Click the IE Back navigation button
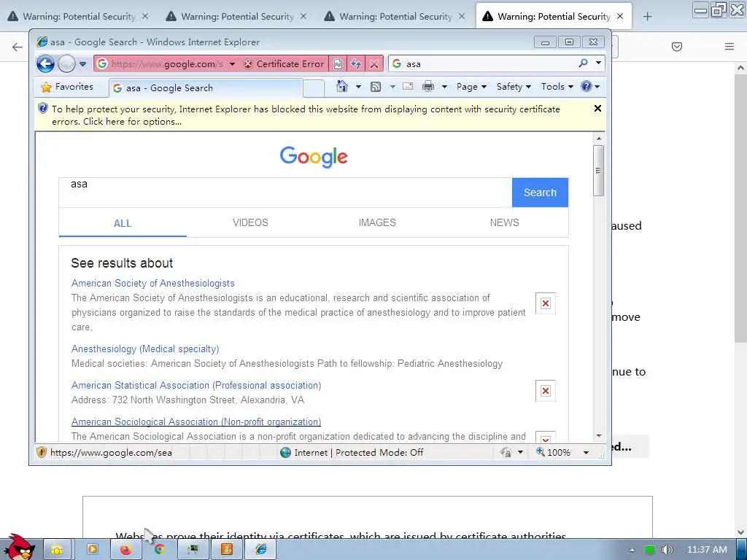Image resolution: width=747 pixels, height=560 pixels. pyautogui.click(x=45, y=63)
